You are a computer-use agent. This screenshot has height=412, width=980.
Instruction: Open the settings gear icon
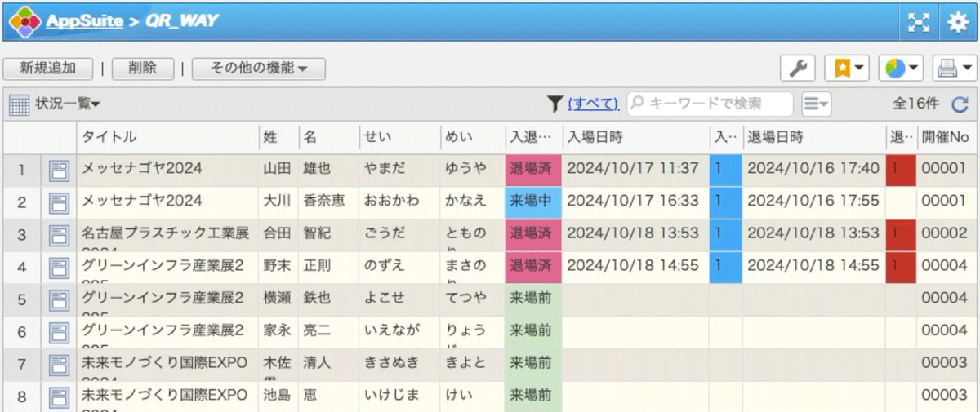957,23
